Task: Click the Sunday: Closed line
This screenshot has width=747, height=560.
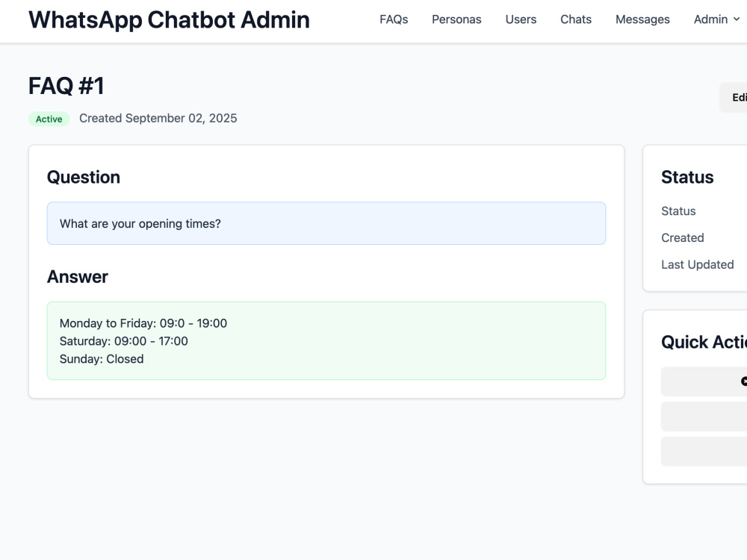Action: [102, 359]
